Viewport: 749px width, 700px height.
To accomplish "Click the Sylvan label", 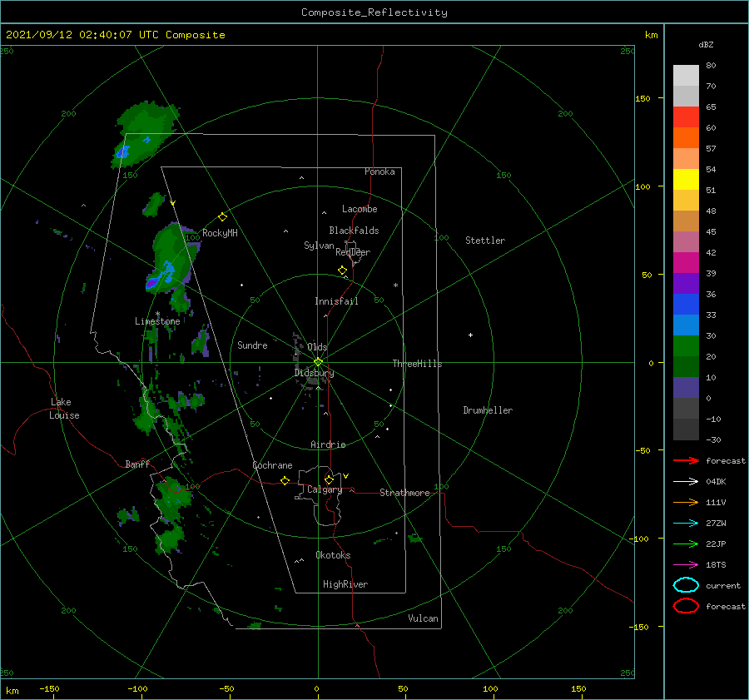I will tap(319, 246).
